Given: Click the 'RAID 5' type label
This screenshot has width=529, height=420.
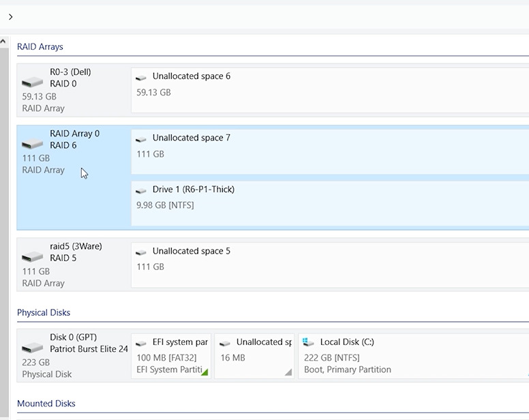Looking at the screenshot, I should point(63,258).
